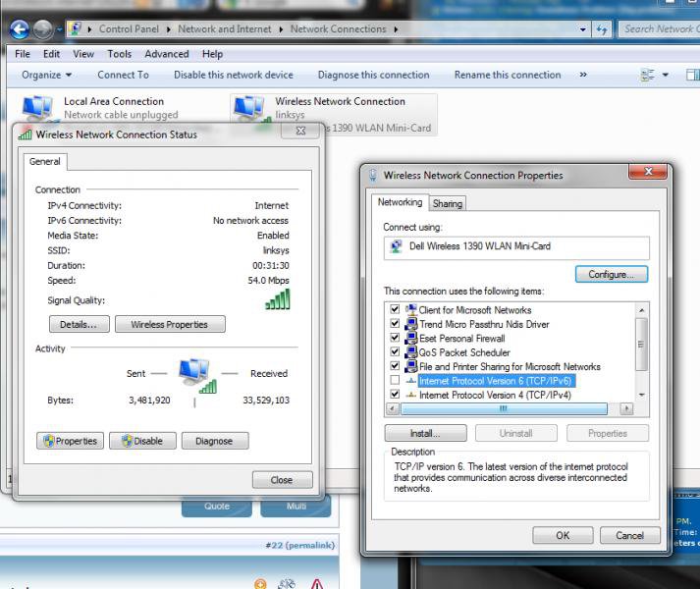Uncheck File and Printer Sharing for Microsoft Networks
The width and height of the screenshot is (700, 589).
pos(395,366)
